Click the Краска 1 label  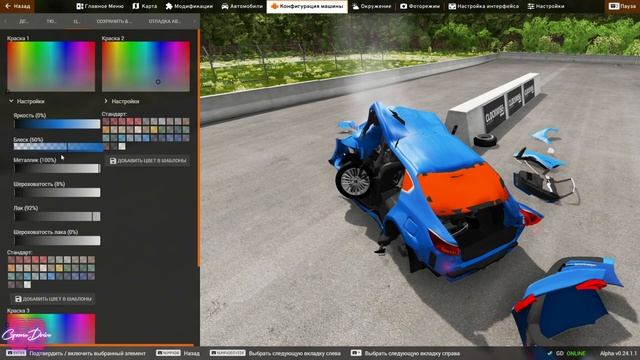tap(18, 38)
